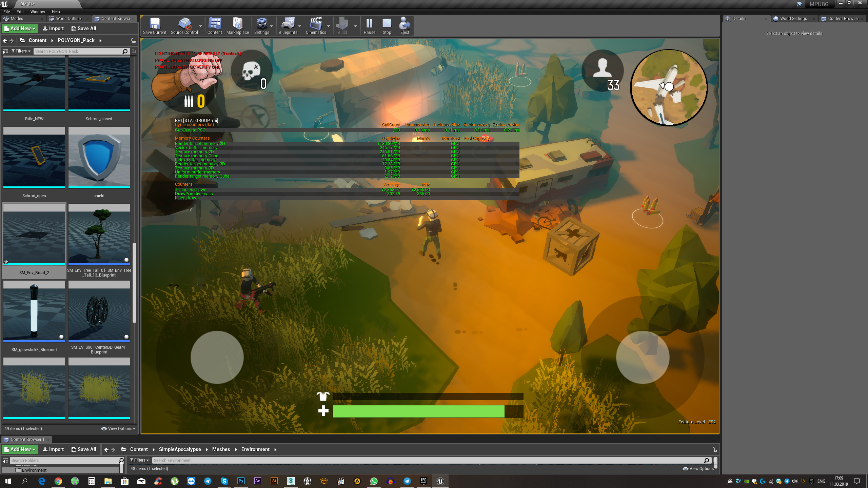
Task: Open Source Control from the toolbar
Action: (184, 26)
